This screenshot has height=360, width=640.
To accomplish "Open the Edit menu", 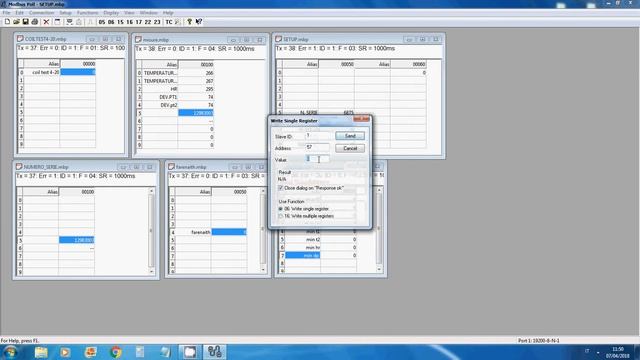I will point(19,13).
